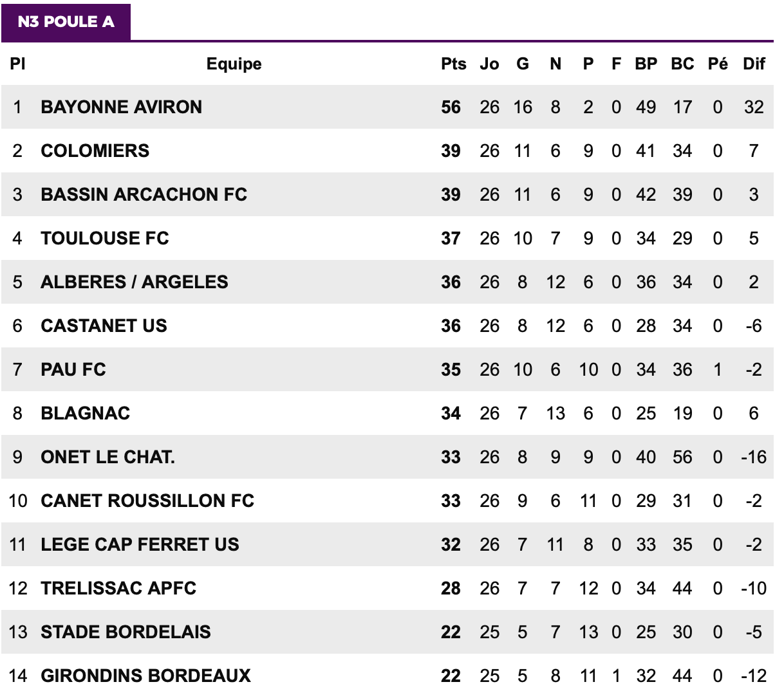The image size is (775, 700).
Task: Open BLAGNAC team details
Action: [x=85, y=413]
